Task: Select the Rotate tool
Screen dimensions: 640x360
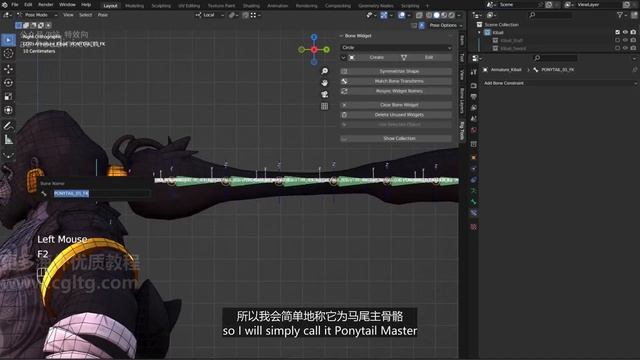Action: coord(8,83)
